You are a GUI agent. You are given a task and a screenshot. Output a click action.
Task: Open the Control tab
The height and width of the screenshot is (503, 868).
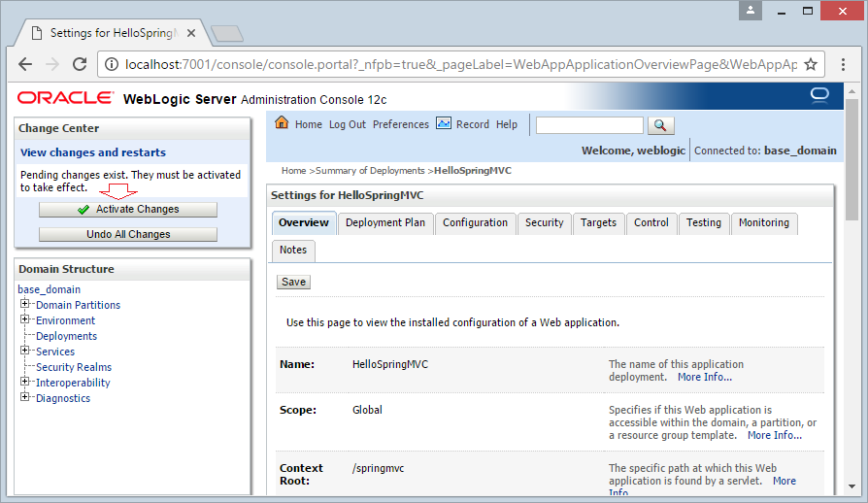click(x=651, y=223)
